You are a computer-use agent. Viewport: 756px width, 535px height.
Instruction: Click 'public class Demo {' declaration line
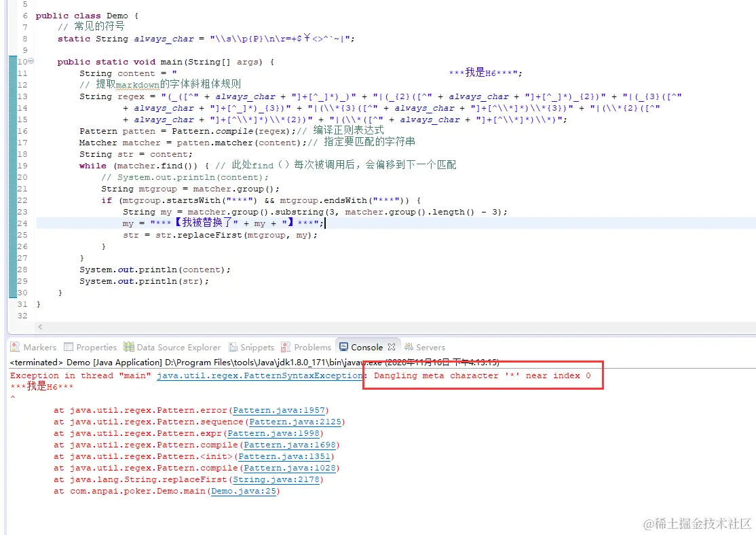[87, 16]
